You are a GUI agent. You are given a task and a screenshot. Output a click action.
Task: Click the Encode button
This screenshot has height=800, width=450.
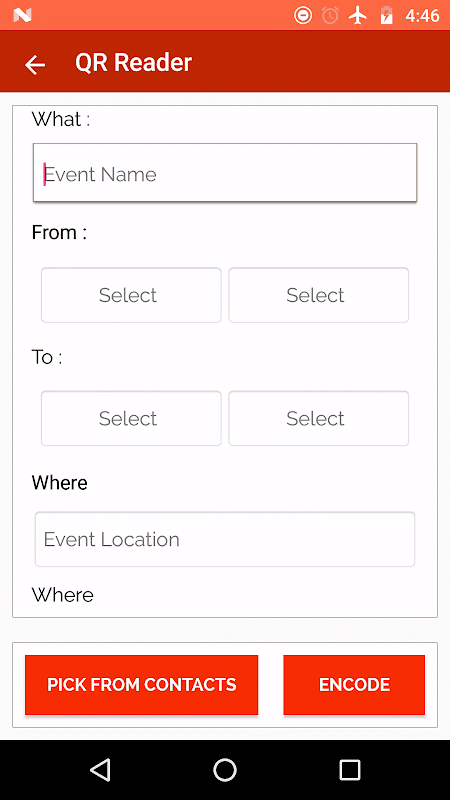coord(354,685)
